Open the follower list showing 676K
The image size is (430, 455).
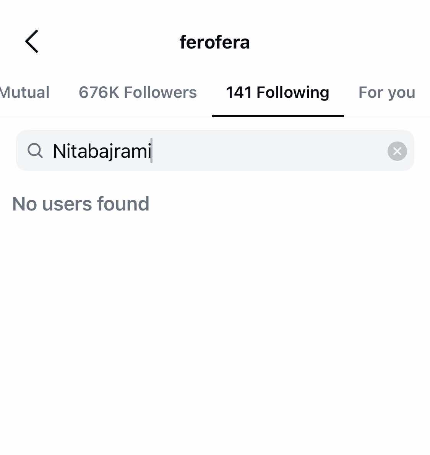click(138, 92)
